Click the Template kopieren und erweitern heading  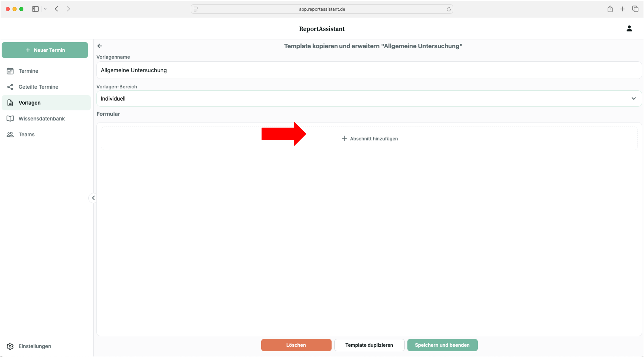pyautogui.click(x=373, y=46)
